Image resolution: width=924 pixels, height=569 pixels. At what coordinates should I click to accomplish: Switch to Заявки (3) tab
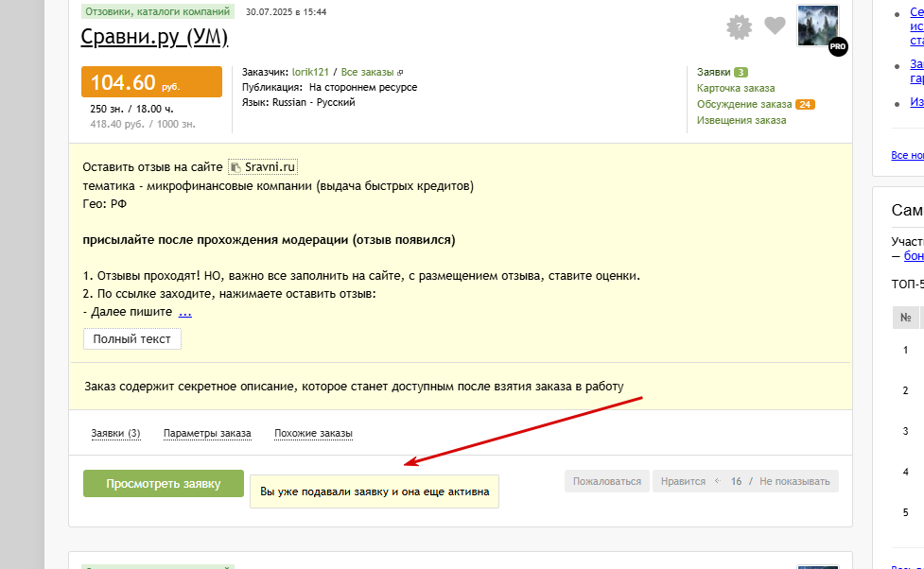115,433
